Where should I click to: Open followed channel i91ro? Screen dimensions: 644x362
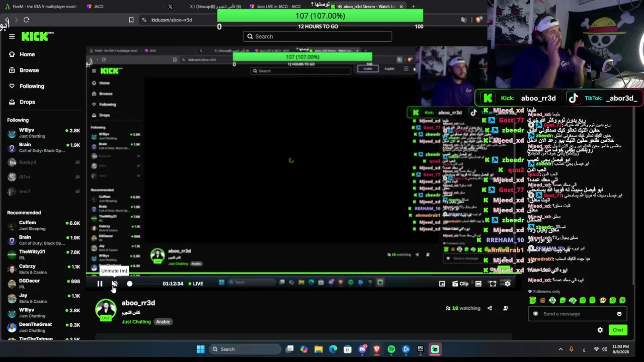pos(44,177)
